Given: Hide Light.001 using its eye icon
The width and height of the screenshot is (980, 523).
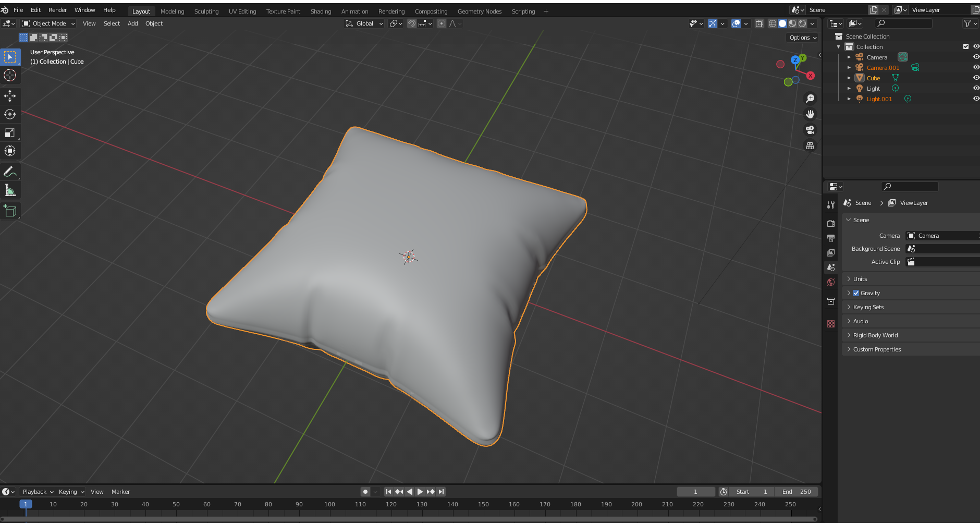Looking at the screenshot, I should (x=976, y=99).
